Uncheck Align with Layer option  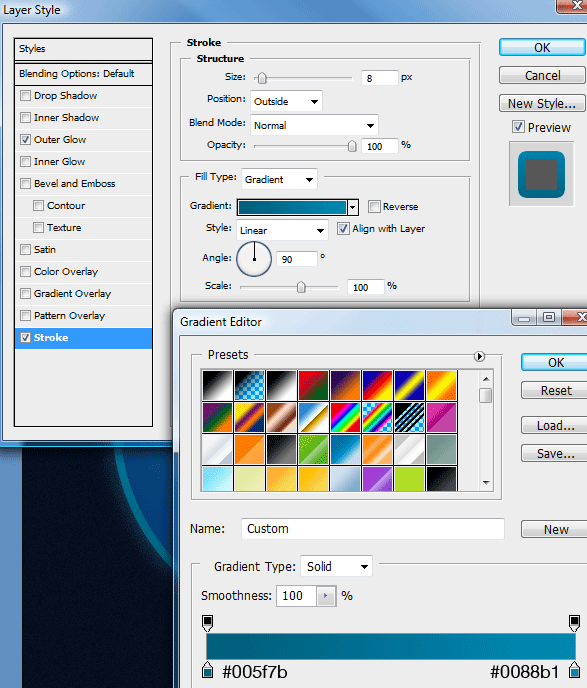tap(343, 228)
